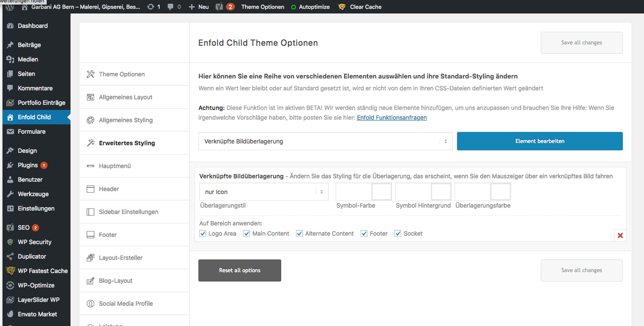Click the Seiten pages icon
Screen dimensions: 644x326
click(10, 73)
